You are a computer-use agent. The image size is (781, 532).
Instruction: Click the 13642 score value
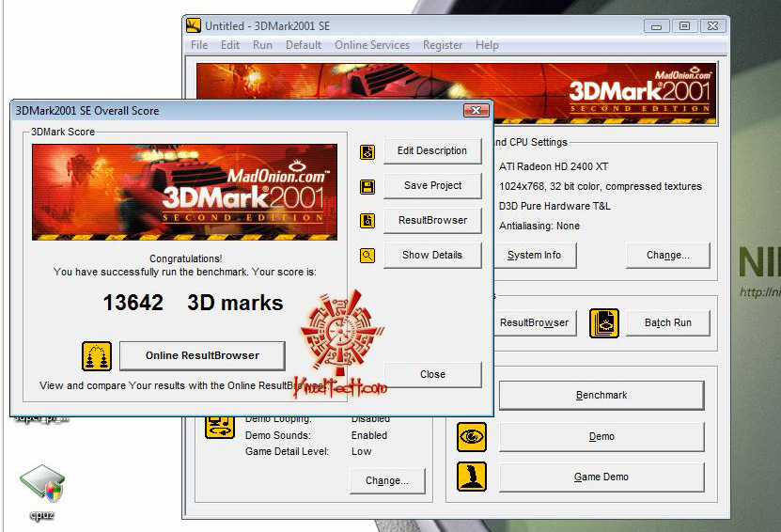133,303
